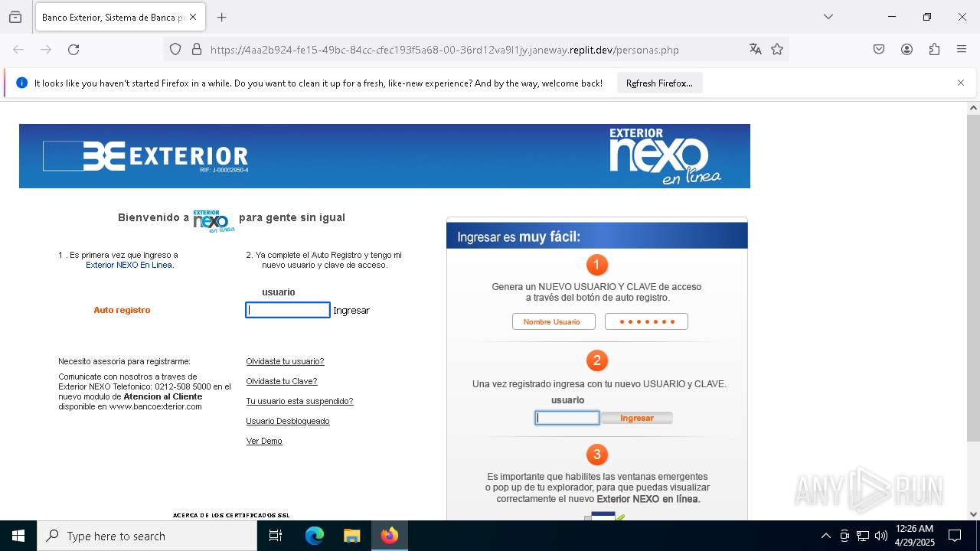Close the Banco Exterior tab
The image size is (980, 551).
[x=193, y=17]
